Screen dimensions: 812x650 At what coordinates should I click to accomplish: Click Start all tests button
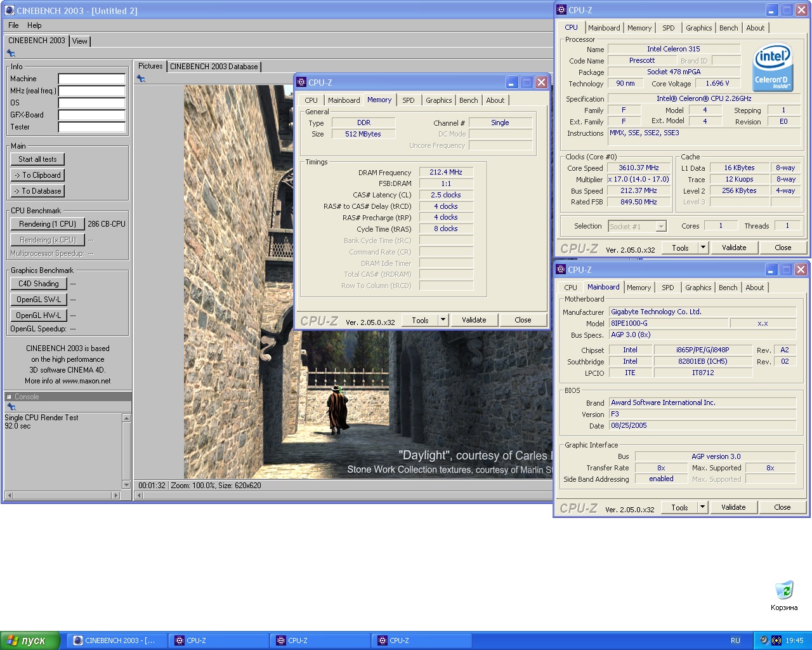click(37, 159)
